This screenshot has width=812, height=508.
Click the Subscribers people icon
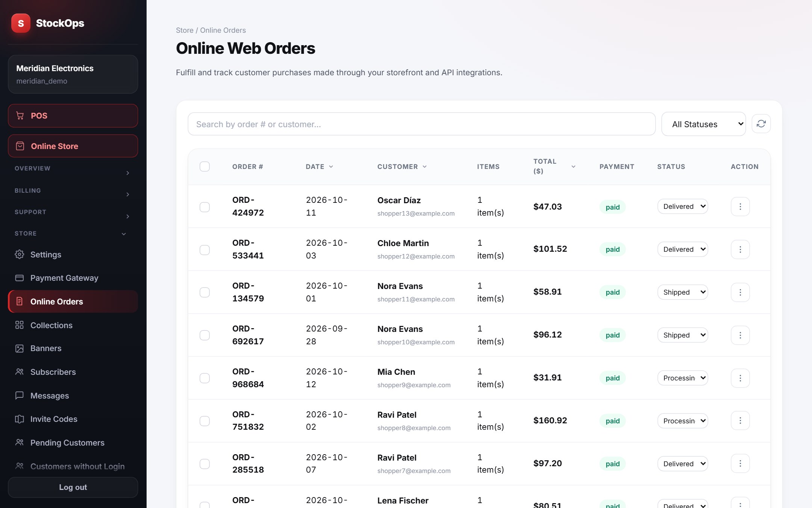(x=19, y=372)
